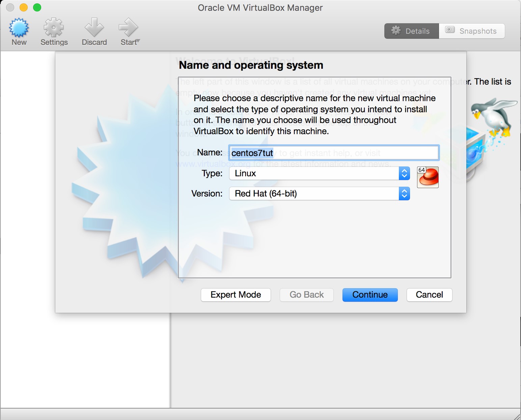Click the camera icon on the Snapshots button
The height and width of the screenshot is (420, 521).
pyautogui.click(x=449, y=30)
